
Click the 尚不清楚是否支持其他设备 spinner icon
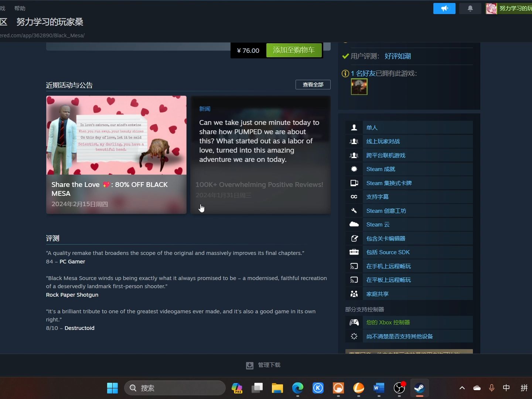[354, 336]
